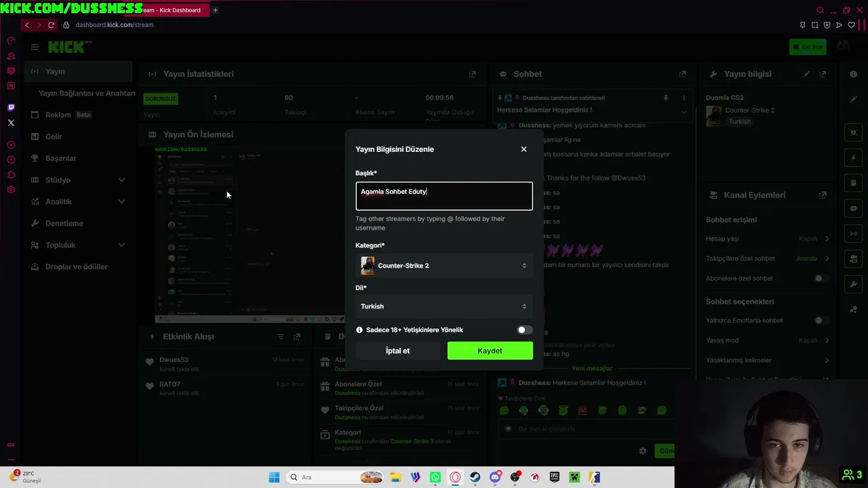Pop out the Etkinlik Akışı panel

[x=297, y=336]
